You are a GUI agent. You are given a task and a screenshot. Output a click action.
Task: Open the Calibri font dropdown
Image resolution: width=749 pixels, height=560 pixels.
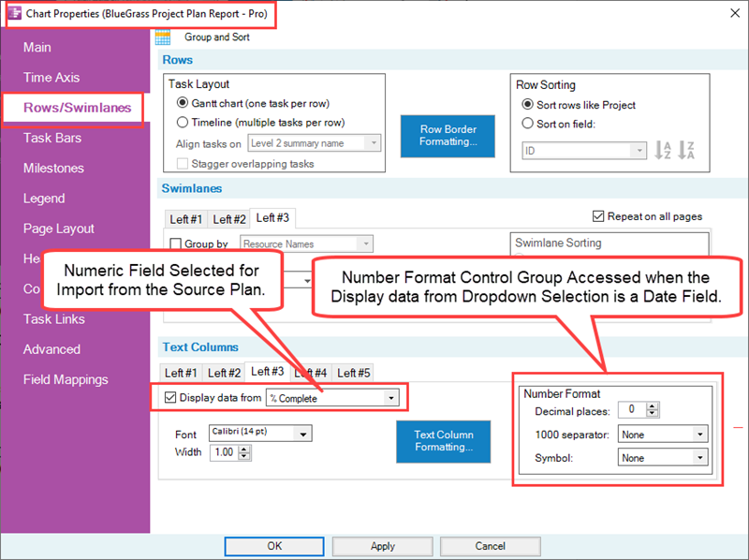[x=301, y=433]
